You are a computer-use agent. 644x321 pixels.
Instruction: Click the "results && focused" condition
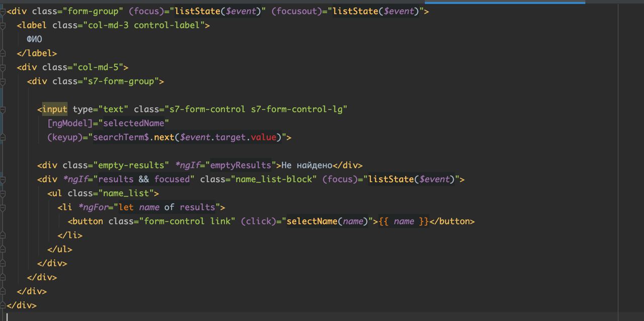point(144,179)
